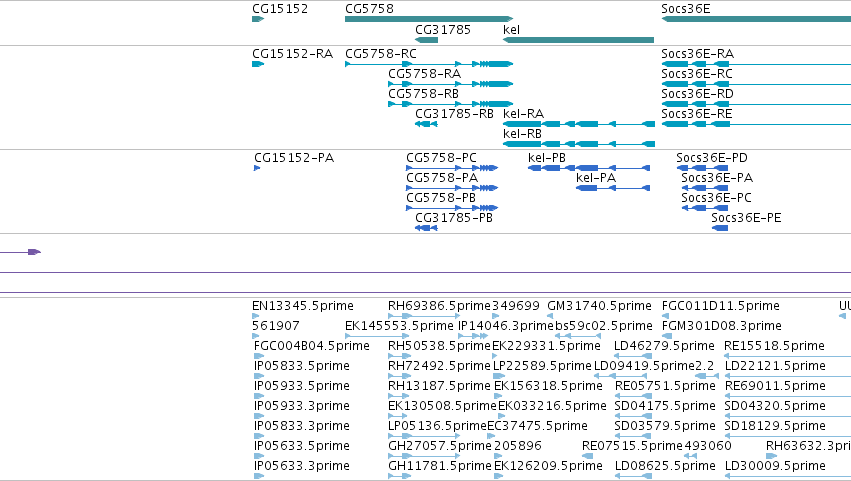Select protein kel-PA
This screenshot has height=481, width=851.
pyautogui.click(x=596, y=178)
